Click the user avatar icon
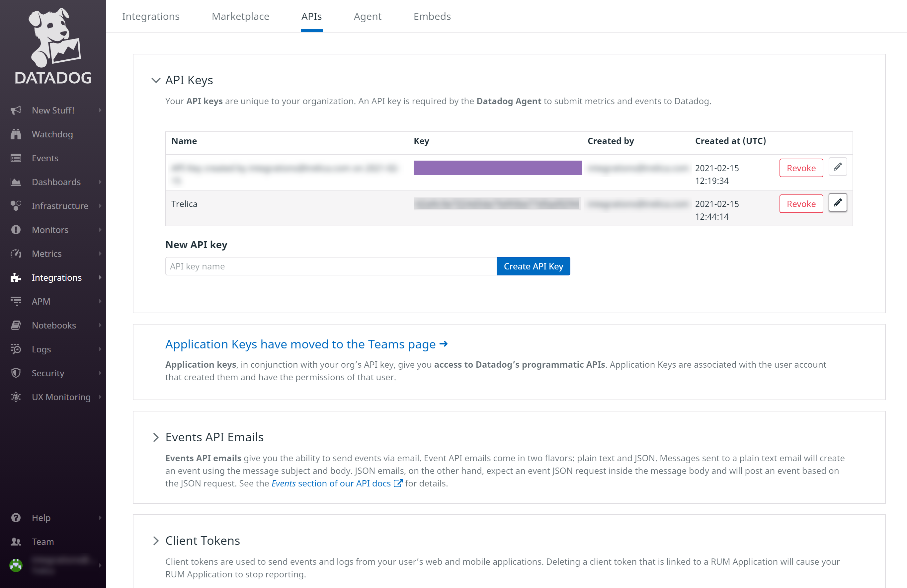 coord(16,565)
